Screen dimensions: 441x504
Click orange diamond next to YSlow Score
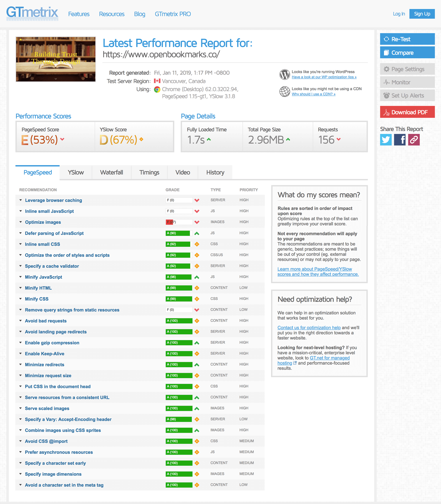[141, 139]
